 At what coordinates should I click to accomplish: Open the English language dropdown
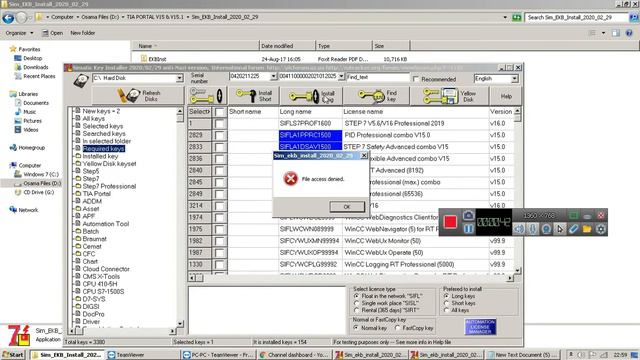tap(514, 78)
